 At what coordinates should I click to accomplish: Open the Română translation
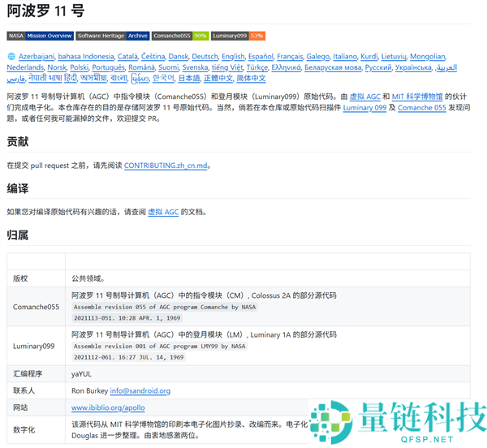(141, 67)
